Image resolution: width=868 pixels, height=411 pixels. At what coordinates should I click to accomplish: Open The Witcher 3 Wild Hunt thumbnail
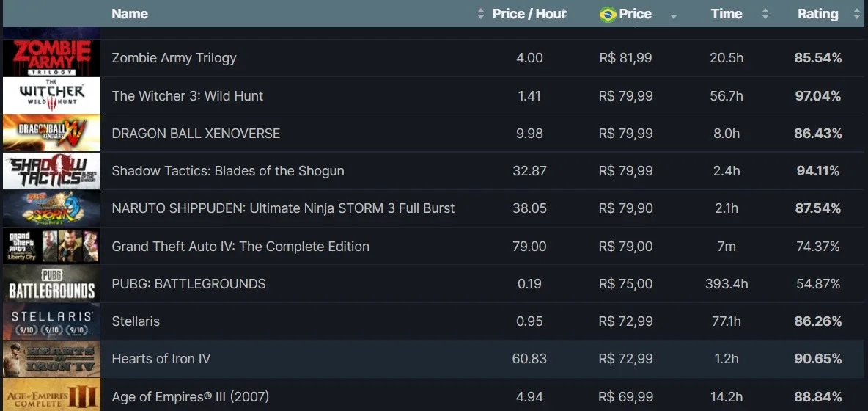pyautogui.click(x=51, y=95)
